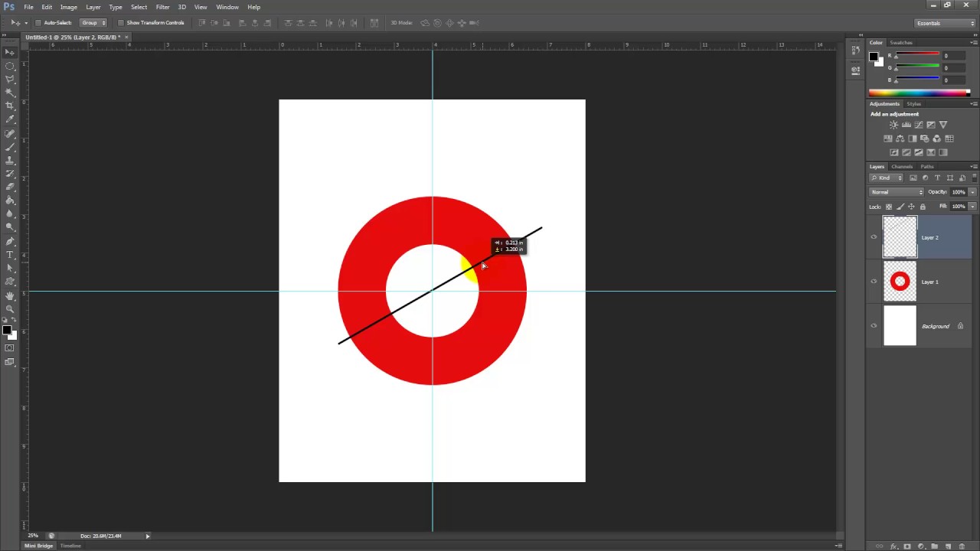
Task: Select the Magic Wand tool
Action: pos(9,93)
